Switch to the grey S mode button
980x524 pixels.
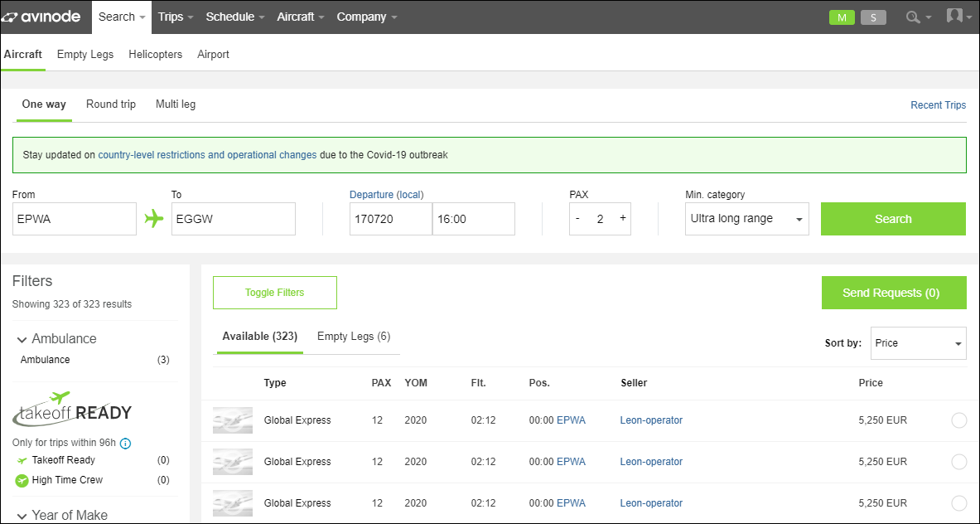coord(873,17)
